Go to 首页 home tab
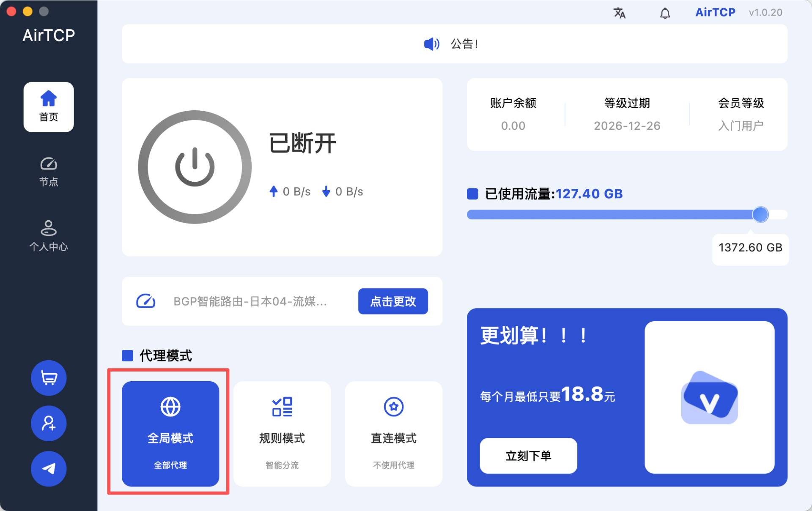This screenshot has width=812, height=511. pos(49,107)
